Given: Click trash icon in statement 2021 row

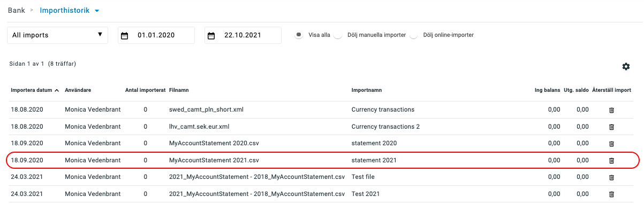Looking at the screenshot, I should pos(611,160).
